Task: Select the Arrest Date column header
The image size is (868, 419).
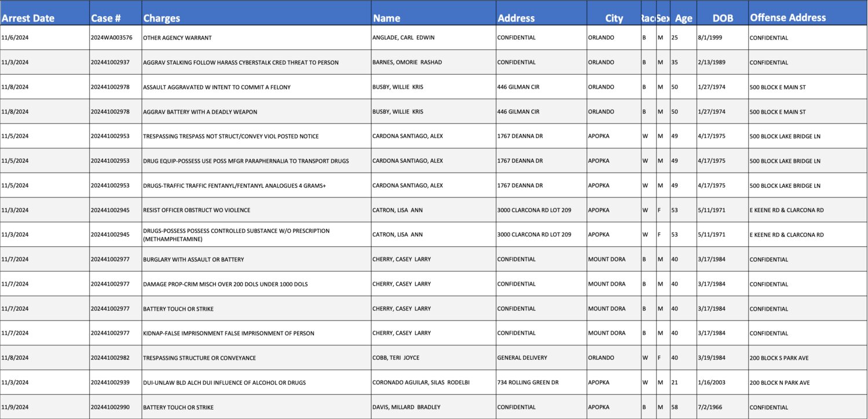Action: coord(45,13)
